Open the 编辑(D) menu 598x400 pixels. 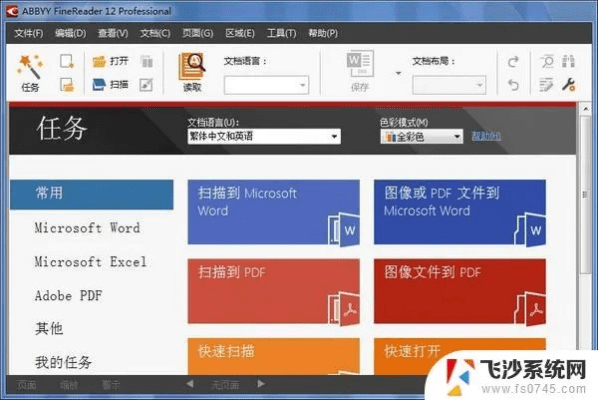[x=71, y=33]
